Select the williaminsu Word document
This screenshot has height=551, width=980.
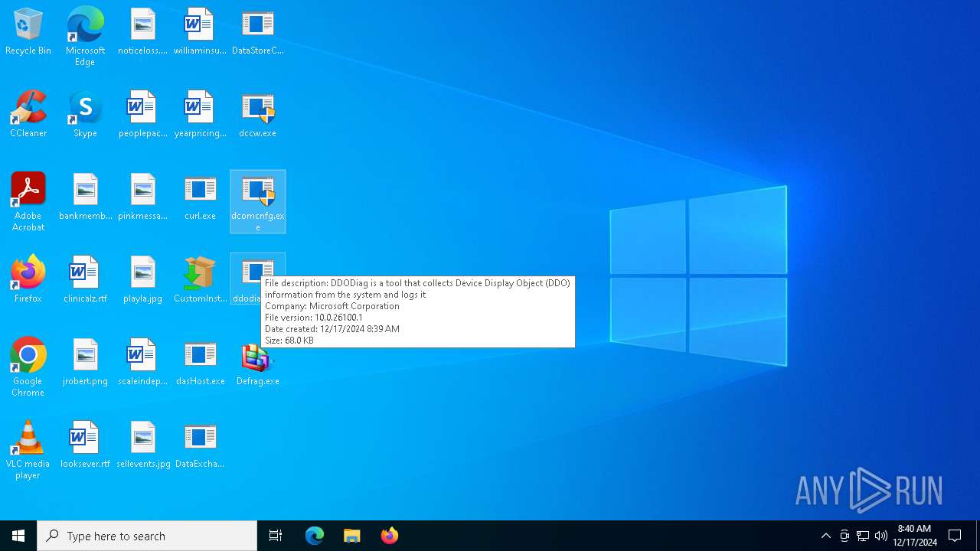200,32
